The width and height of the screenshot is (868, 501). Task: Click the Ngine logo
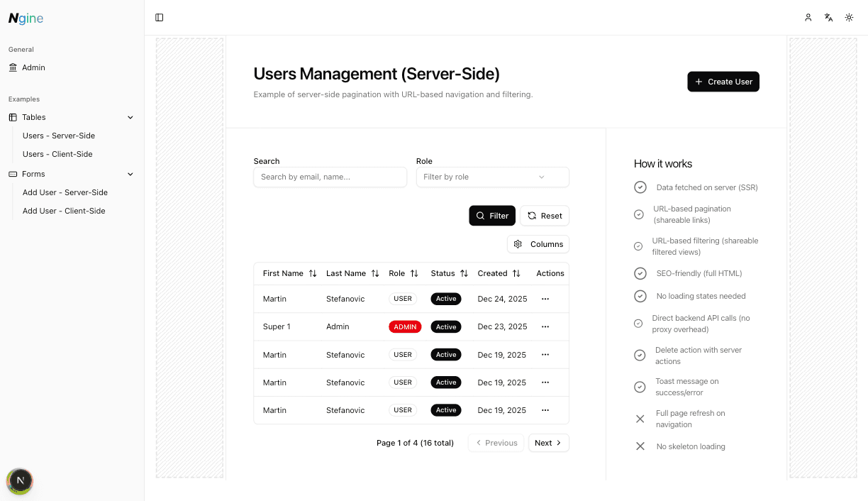26,18
